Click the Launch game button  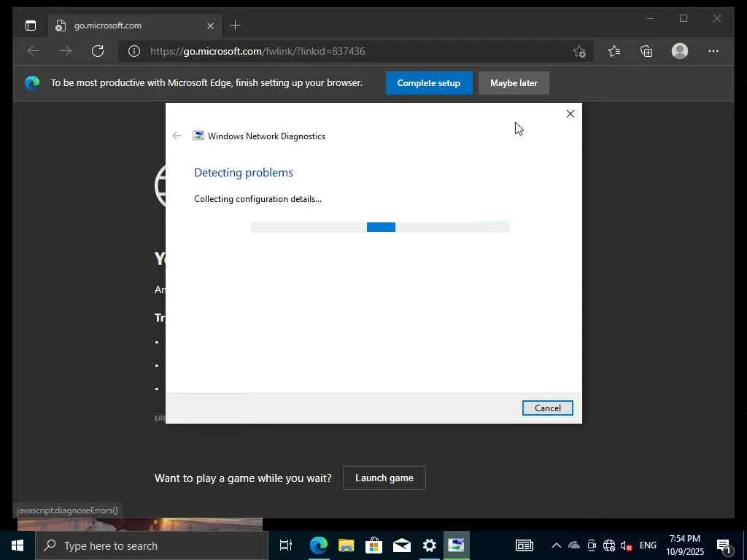pos(384,478)
